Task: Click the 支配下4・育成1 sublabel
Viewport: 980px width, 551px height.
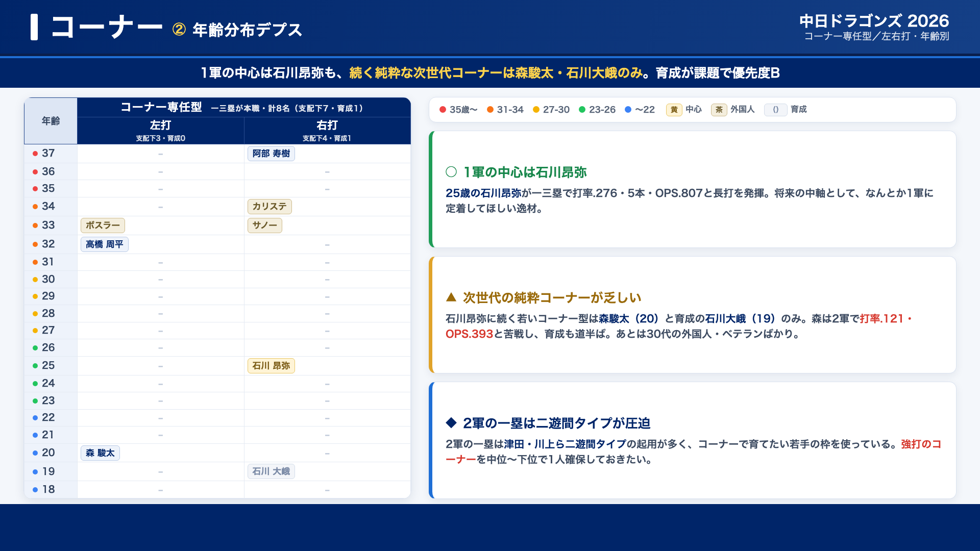Action: click(327, 138)
